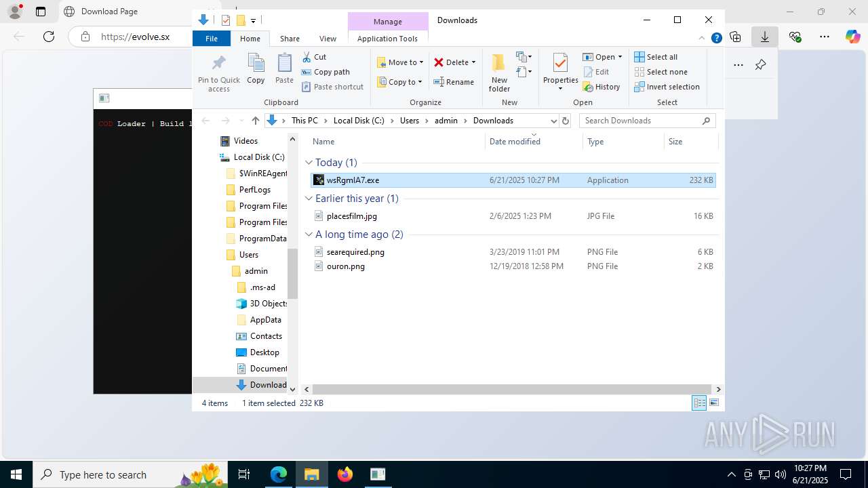This screenshot has width=868, height=488.
Task: Switch to the View tab
Action: pos(328,39)
